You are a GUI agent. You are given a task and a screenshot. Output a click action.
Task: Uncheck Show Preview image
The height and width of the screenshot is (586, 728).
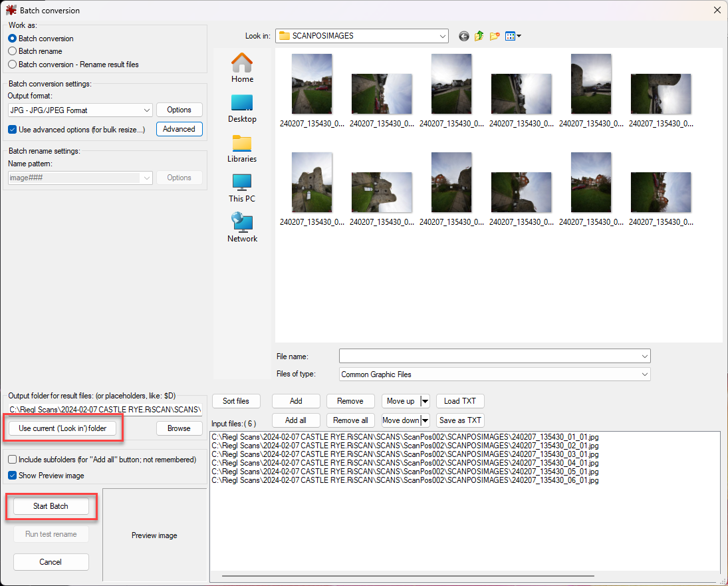(x=13, y=476)
